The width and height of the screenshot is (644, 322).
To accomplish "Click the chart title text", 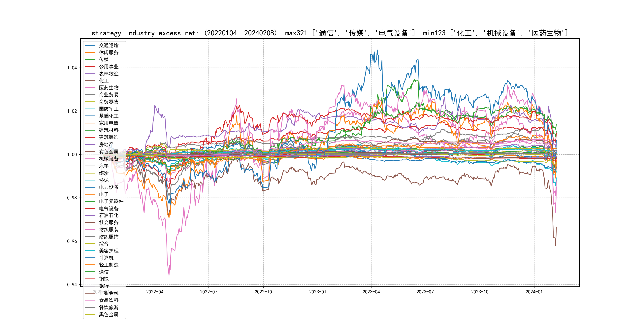I will pyautogui.click(x=330, y=33).
